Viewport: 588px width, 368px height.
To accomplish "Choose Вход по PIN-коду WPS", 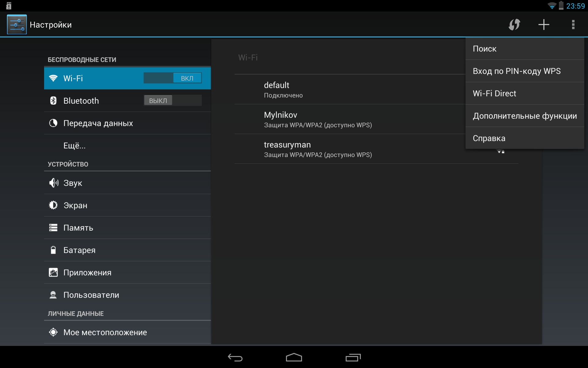I will coord(524,71).
